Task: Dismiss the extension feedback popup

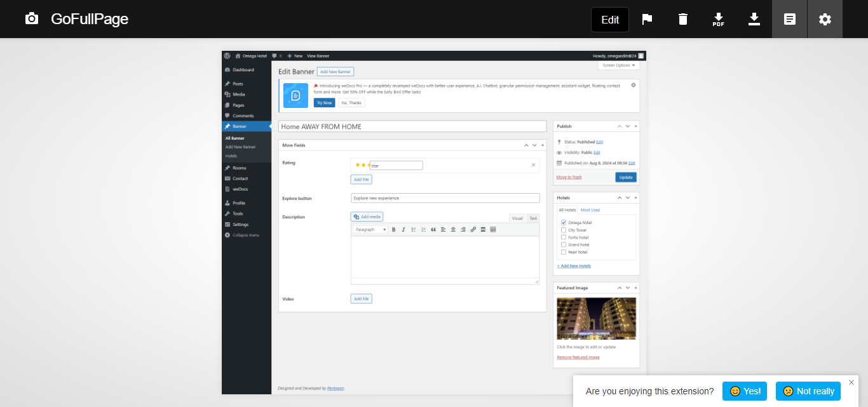Action: click(x=851, y=382)
